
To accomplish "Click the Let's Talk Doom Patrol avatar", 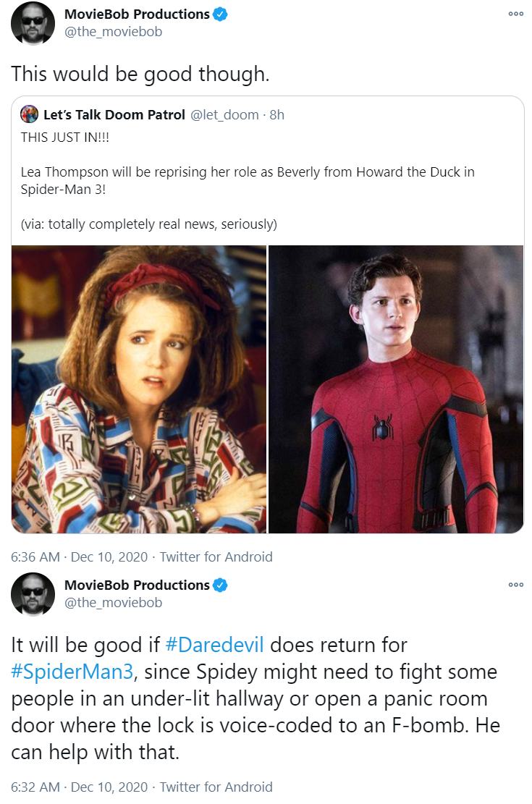I will (29, 114).
